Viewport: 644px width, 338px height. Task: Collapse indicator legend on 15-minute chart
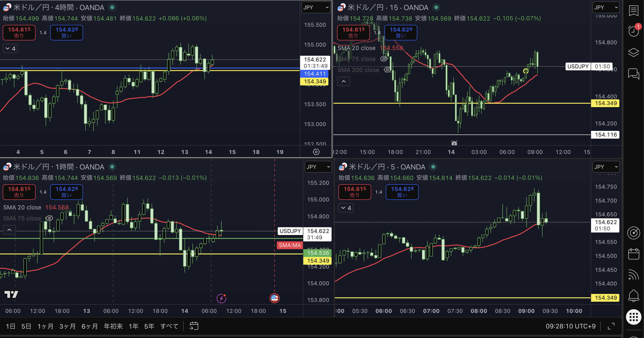click(343, 81)
